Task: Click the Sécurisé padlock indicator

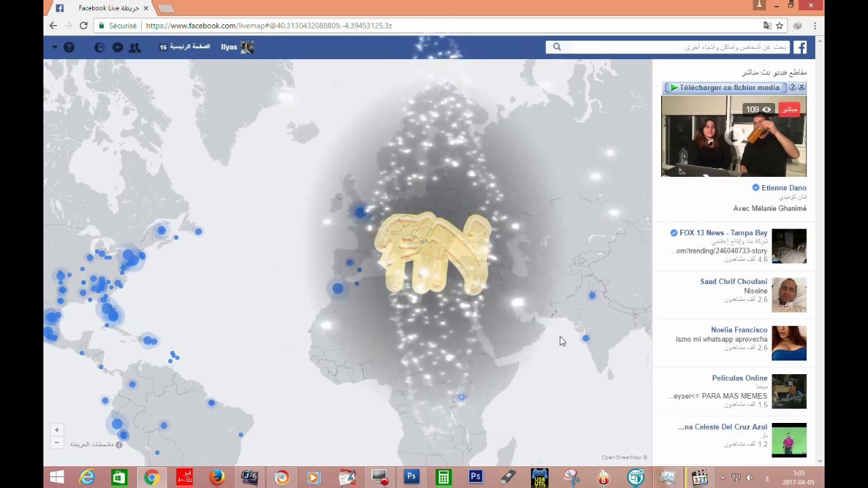Action: coord(117,26)
